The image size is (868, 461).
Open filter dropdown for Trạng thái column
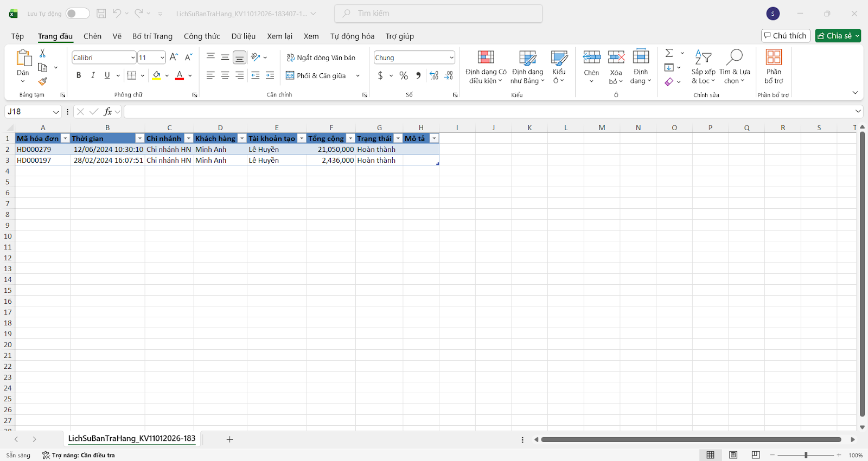(398, 138)
